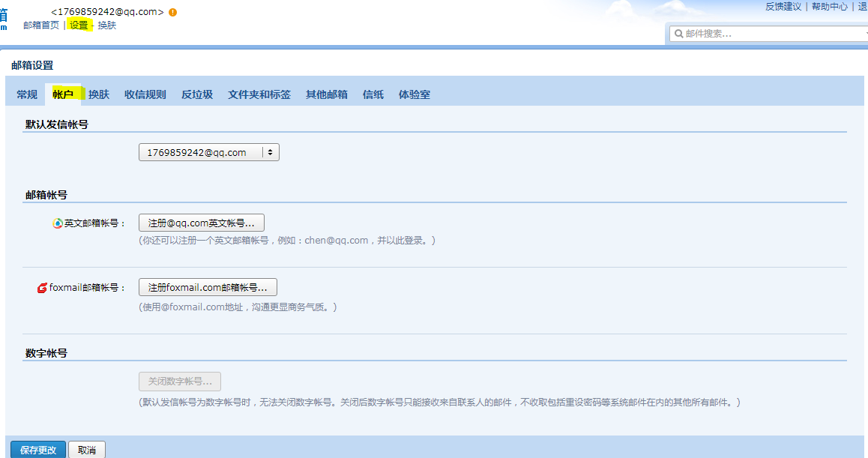Image resolution: width=868 pixels, height=458 pixels.
Task: Open the 反馈建议 link
Action: [783, 7]
